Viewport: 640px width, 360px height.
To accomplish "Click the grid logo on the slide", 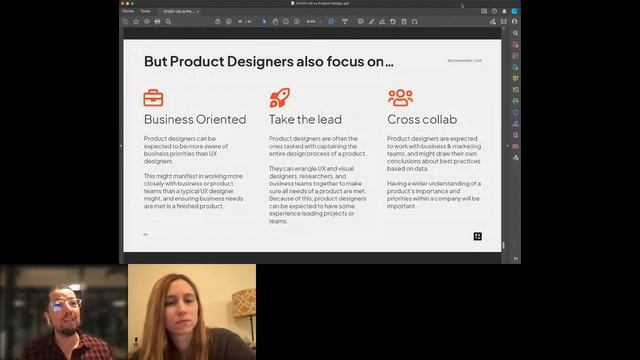I will coord(478,236).
